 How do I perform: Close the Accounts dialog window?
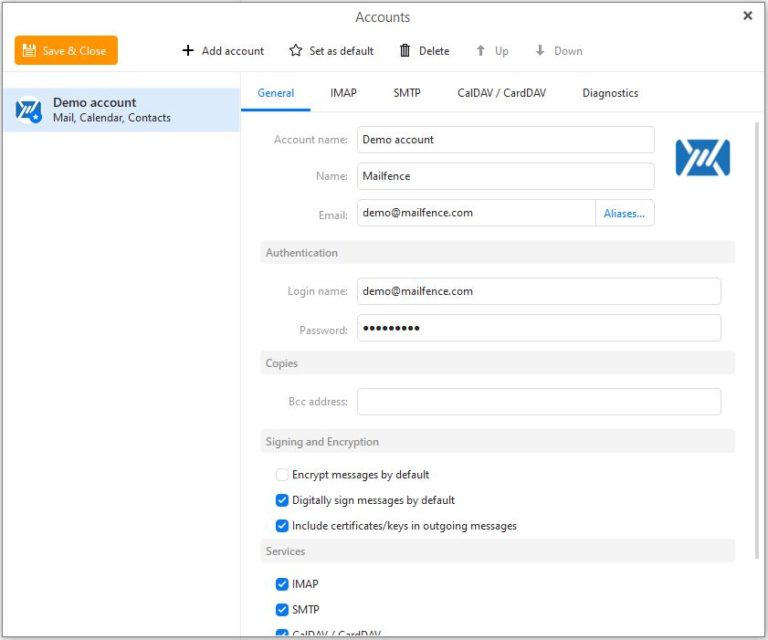coord(748,16)
